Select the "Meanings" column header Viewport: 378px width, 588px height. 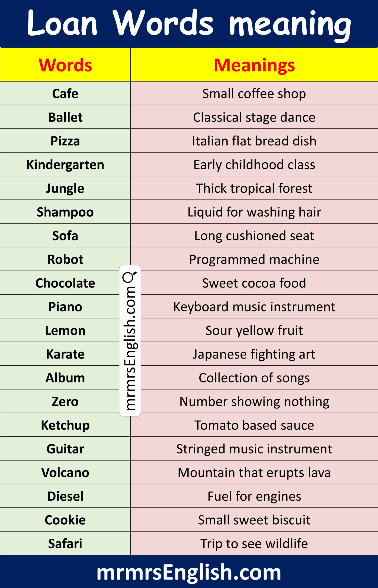pos(254,65)
